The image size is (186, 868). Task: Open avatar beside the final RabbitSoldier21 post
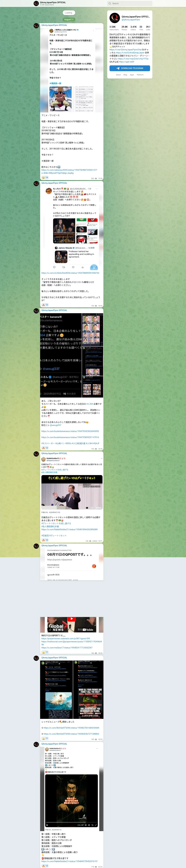pyautogui.click(x=36, y=744)
